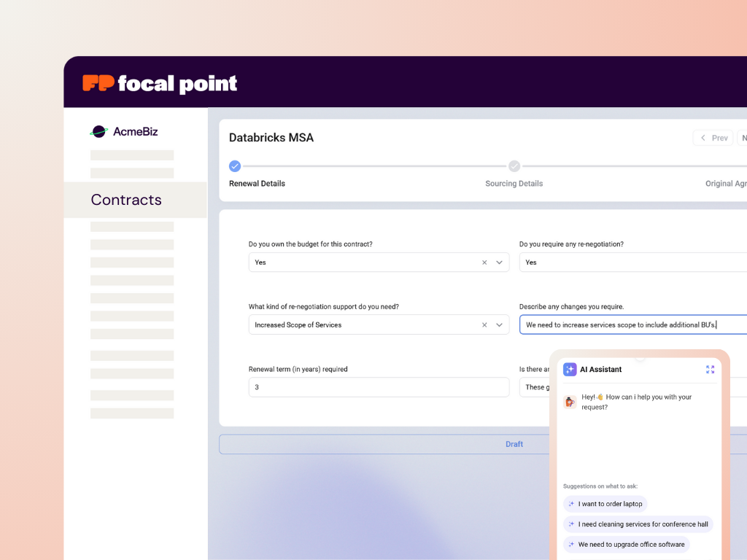Click the assistant bot avatar in chat
The image size is (747, 560).
(570, 402)
